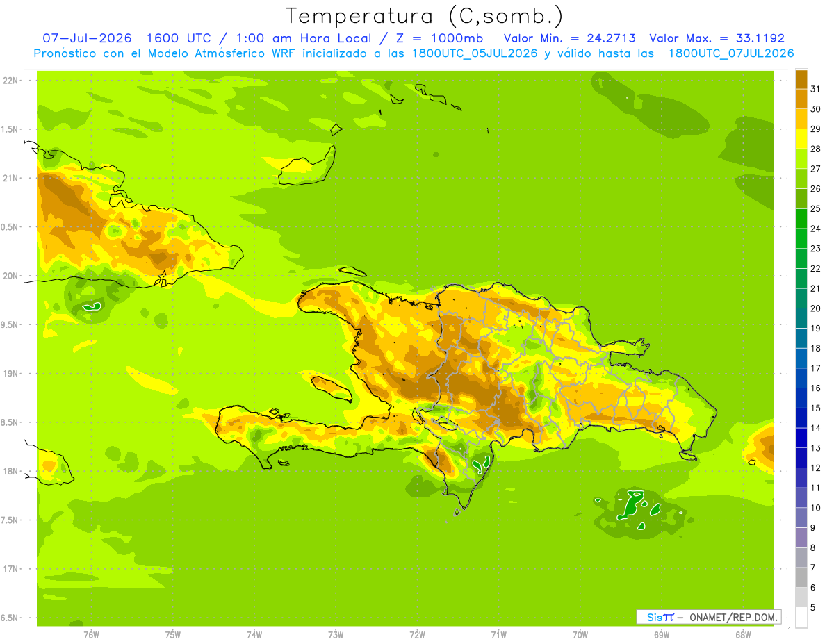Click the "18N" latitude axis label
834x644 pixels.
tap(10, 471)
